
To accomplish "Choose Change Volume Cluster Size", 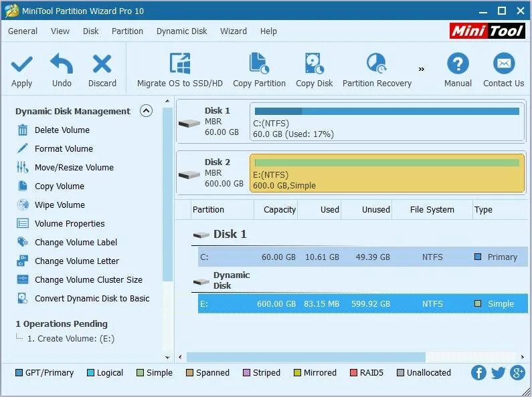I will 88,279.
